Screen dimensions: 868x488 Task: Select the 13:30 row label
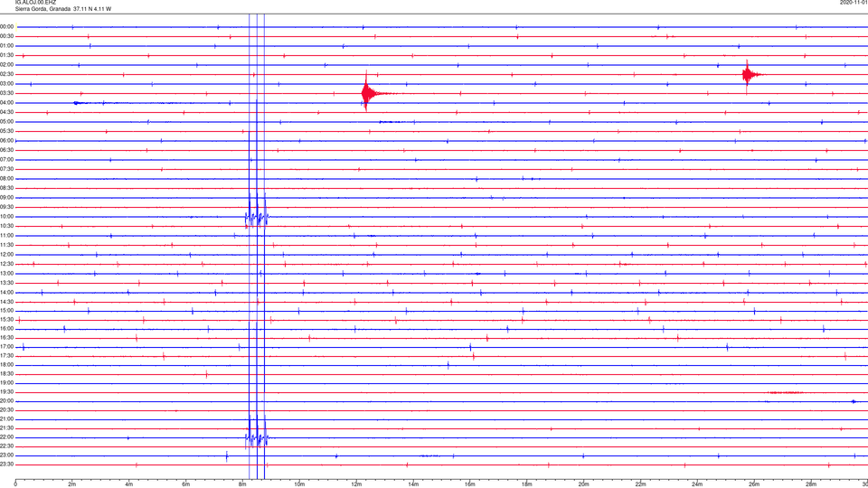(x=6, y=283)
